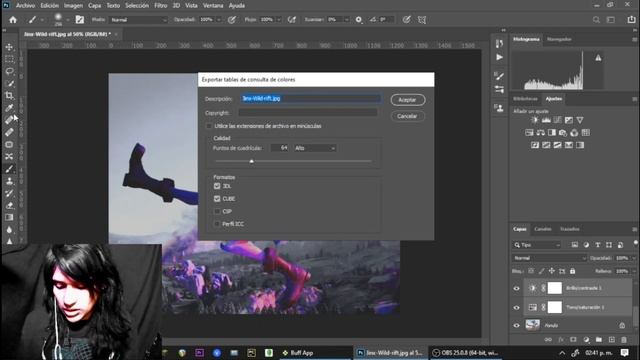Click the Copyright text field
Screen dimensions: 640x360
click(x=308, y=113)
